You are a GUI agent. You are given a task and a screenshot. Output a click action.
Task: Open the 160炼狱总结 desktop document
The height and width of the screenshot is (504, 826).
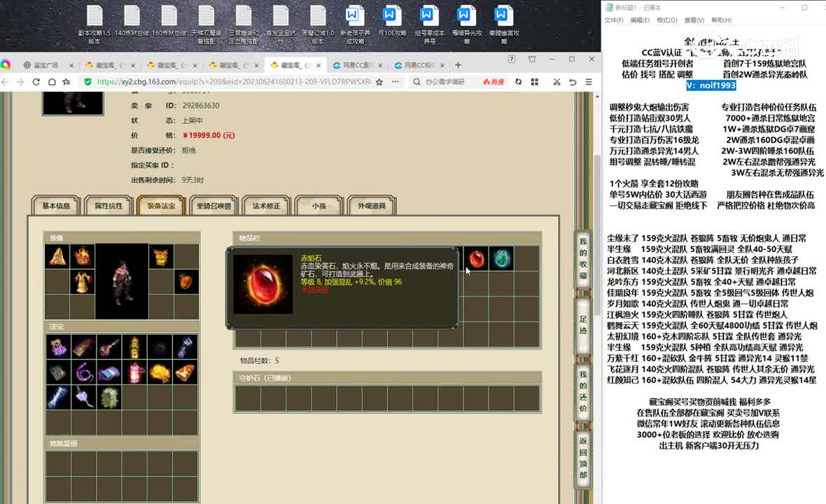click(169, 21)
